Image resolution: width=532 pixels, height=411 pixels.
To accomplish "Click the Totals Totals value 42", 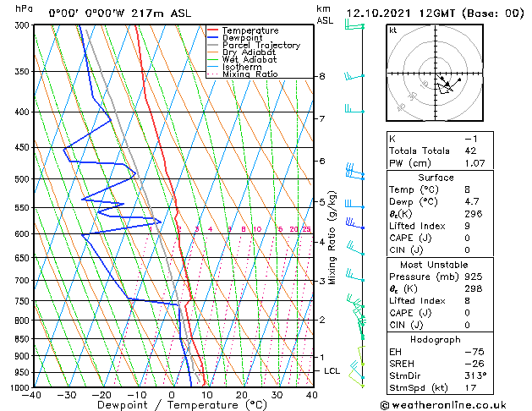I will point(470,151).
